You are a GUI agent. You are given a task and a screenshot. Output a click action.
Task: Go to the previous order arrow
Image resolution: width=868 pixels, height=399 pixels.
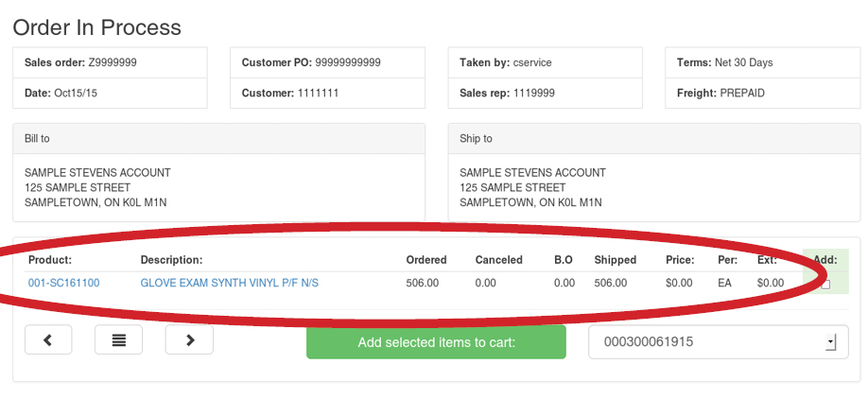click(48, 340)
